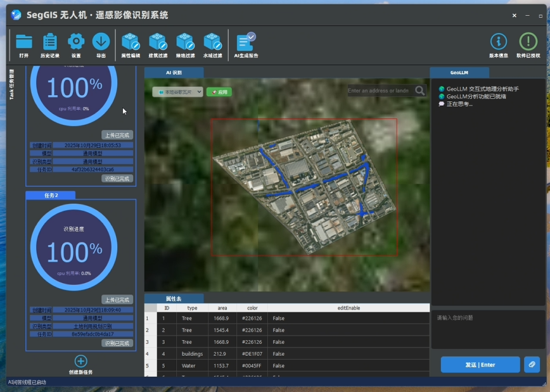Select the 建筑过滤 building filter tool
This screenshot has width=550, height=392.
point(158,42)
